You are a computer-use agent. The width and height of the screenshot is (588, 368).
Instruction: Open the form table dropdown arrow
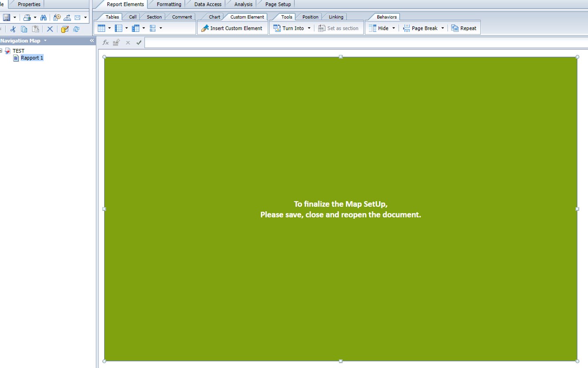coord(161,28)
